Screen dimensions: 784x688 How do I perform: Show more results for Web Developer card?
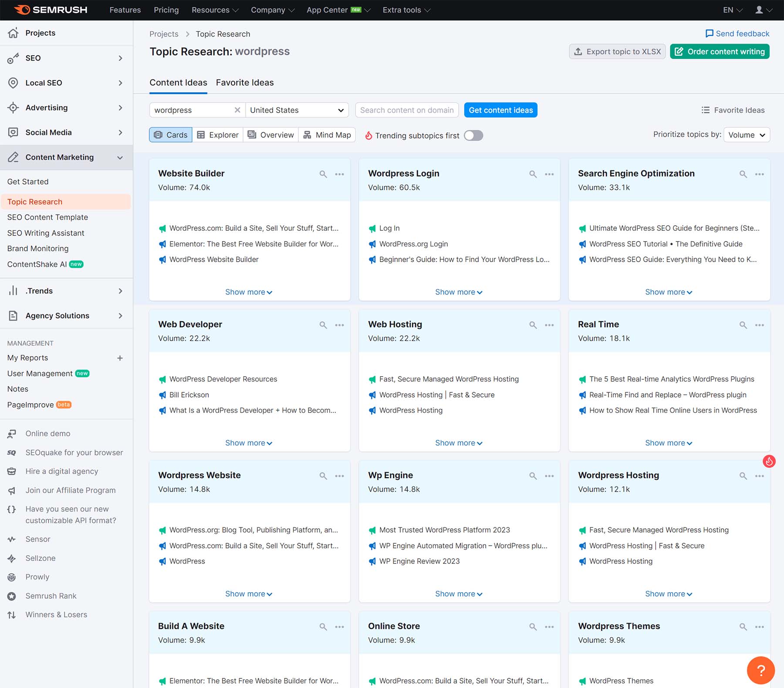click(x=249, y=442)
